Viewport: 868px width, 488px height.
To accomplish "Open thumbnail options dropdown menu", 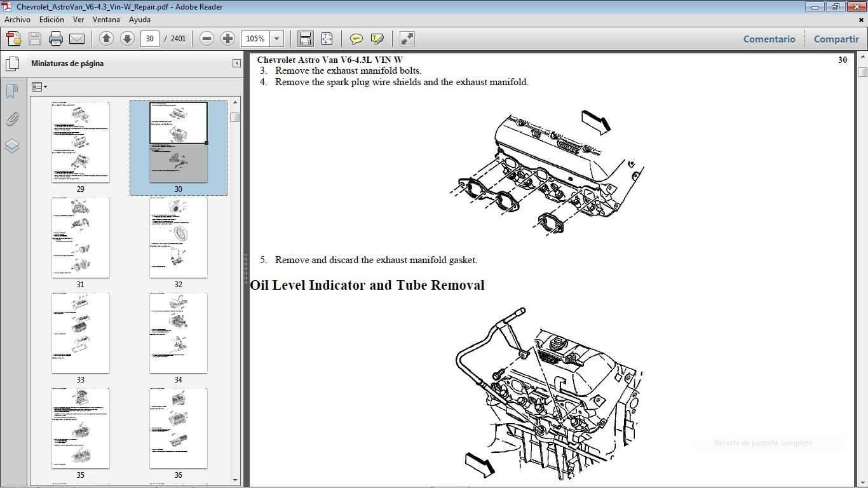I will [39, 87].
